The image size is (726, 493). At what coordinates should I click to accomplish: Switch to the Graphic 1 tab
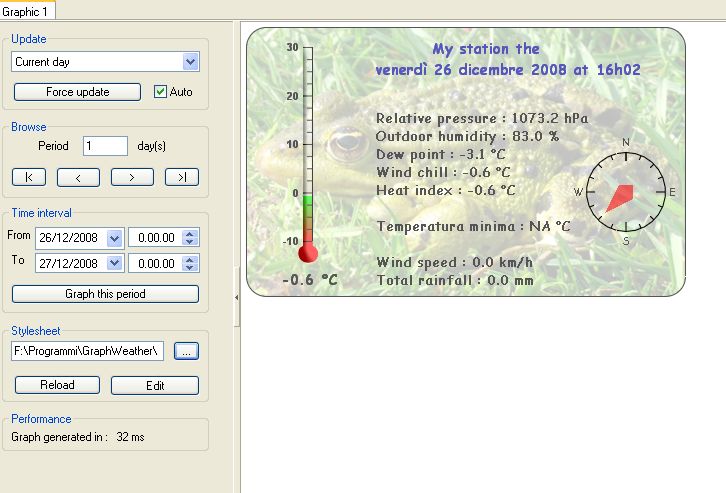tap(28, 10)
